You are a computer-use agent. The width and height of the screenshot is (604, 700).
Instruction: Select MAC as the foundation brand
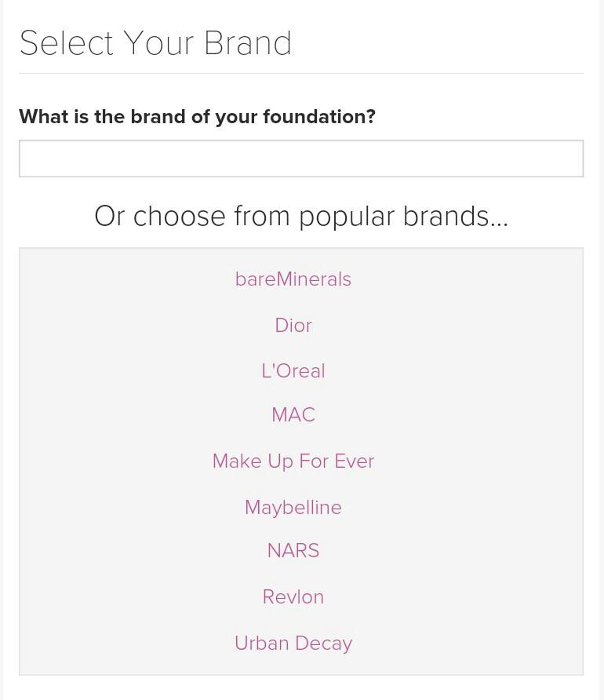[x=293, y=415]
